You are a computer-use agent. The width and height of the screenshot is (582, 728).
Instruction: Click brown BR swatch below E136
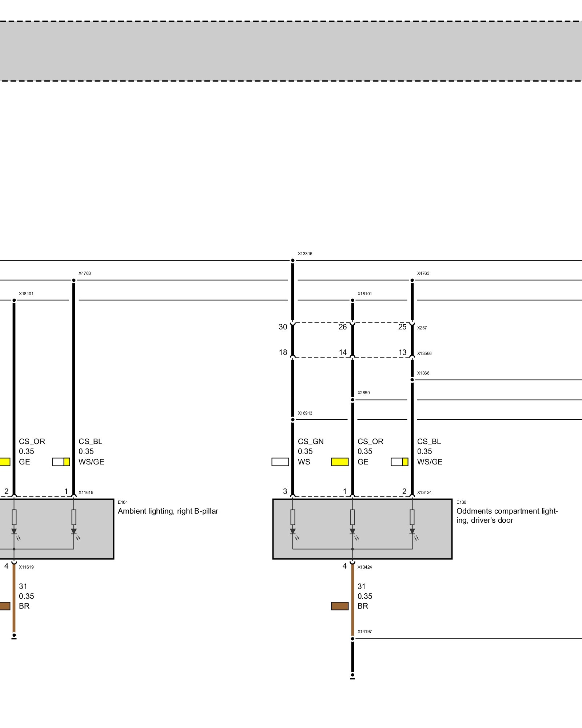tap(340, 606)
